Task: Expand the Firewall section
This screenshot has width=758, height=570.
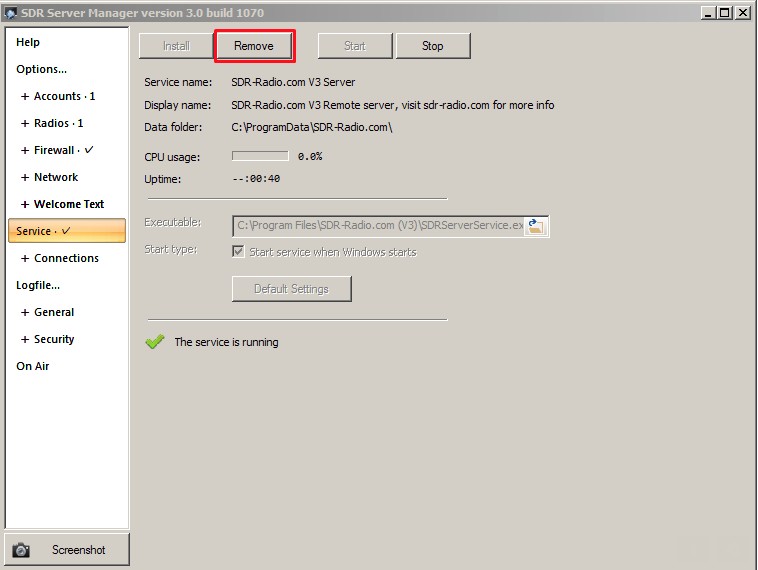Action: [x=25, y=150]
